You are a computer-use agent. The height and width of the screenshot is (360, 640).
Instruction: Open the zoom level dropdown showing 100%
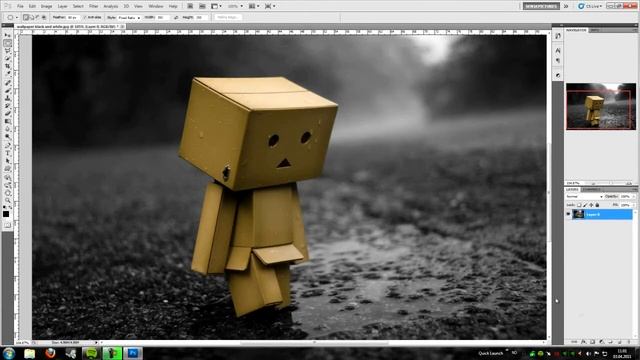click(x=235, y=6)
